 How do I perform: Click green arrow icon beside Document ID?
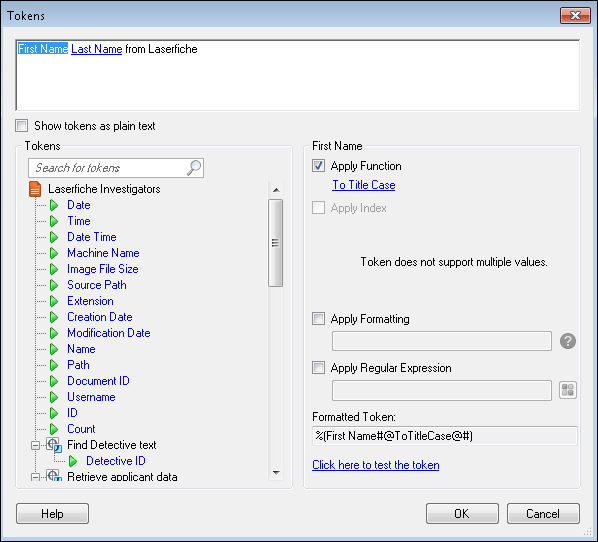point(54,381)
